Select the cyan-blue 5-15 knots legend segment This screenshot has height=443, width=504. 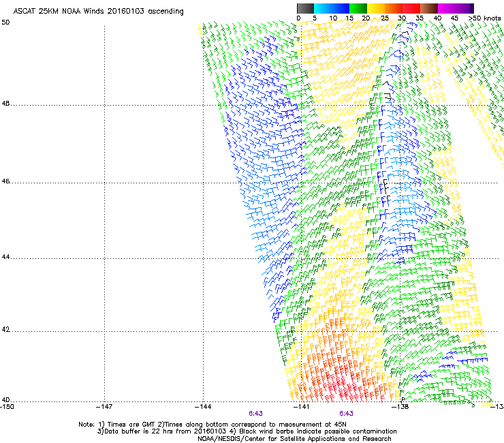[332, 8]
